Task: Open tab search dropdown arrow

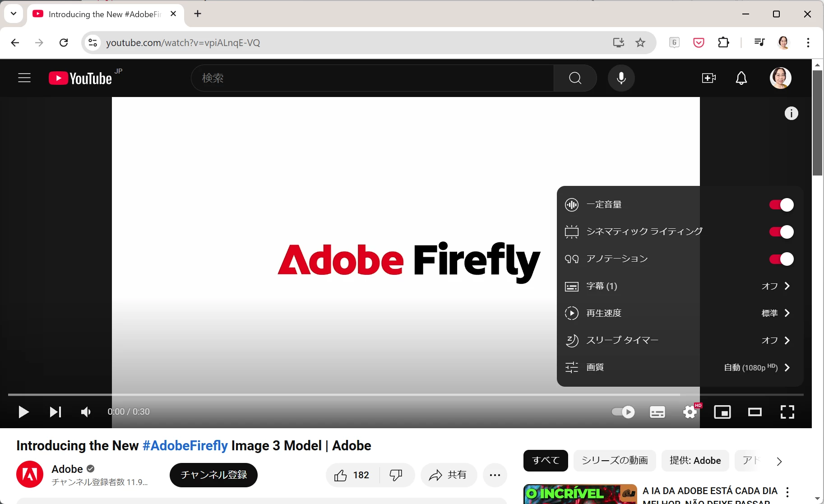Action: click(x=14, y=14)
